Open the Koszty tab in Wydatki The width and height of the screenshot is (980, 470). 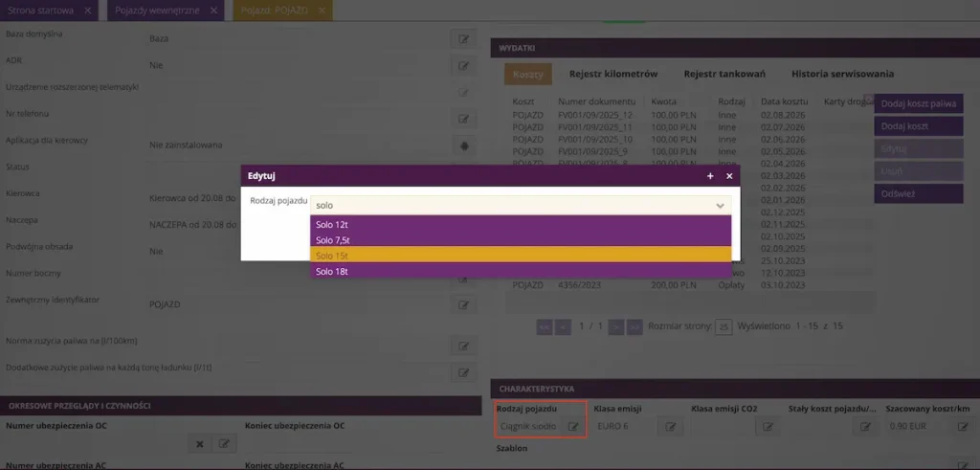528,74
